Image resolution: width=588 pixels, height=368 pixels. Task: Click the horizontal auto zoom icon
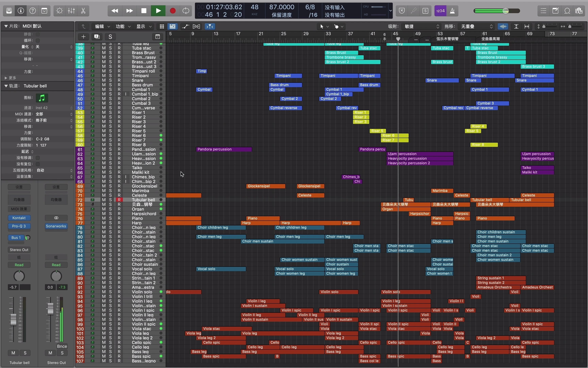click(x=527, y=26)
